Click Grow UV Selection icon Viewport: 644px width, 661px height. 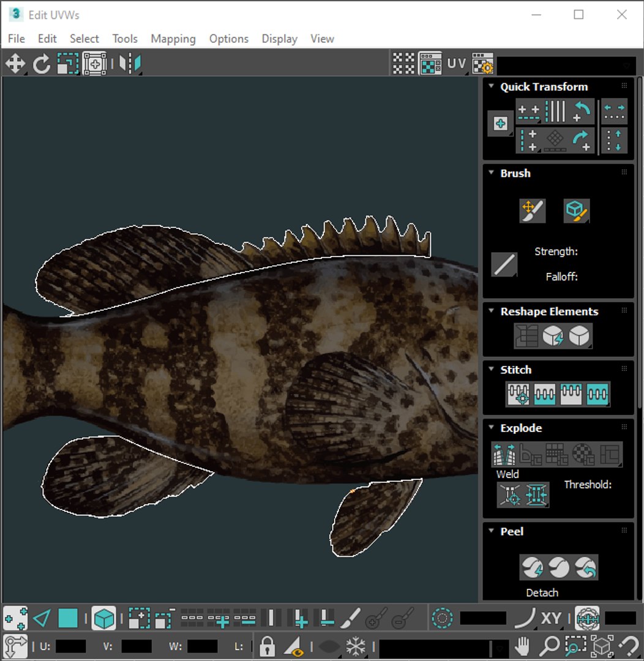click(x=139, y=619)
